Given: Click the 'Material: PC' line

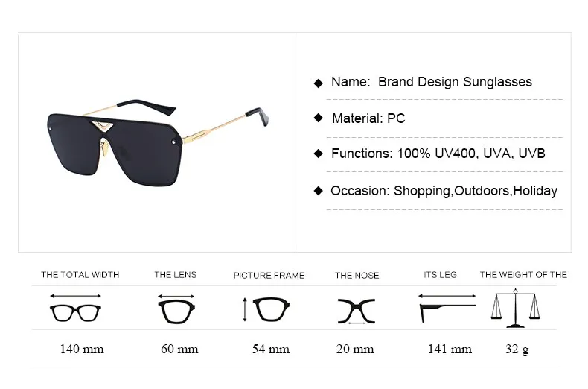Looking at the screenshot, I should (368, 118).
